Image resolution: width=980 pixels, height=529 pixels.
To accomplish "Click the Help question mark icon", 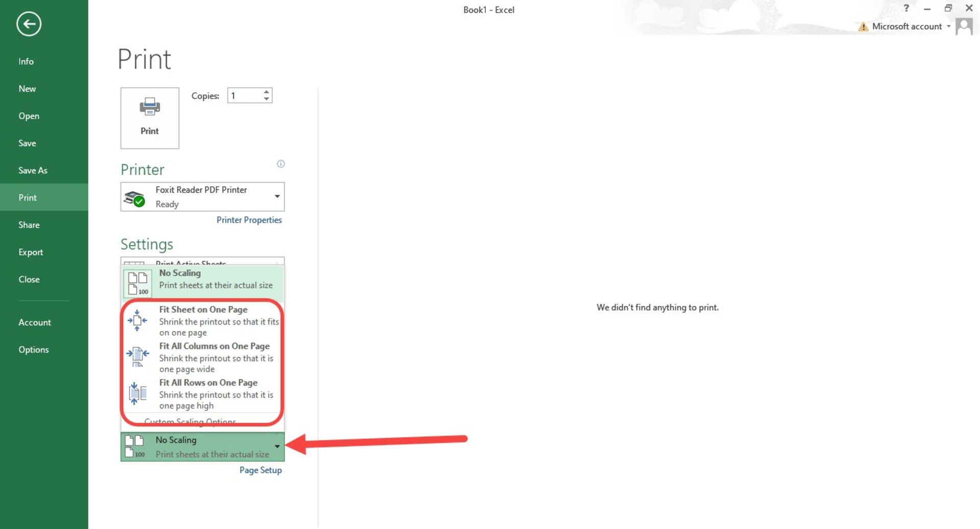I will 906,8.
